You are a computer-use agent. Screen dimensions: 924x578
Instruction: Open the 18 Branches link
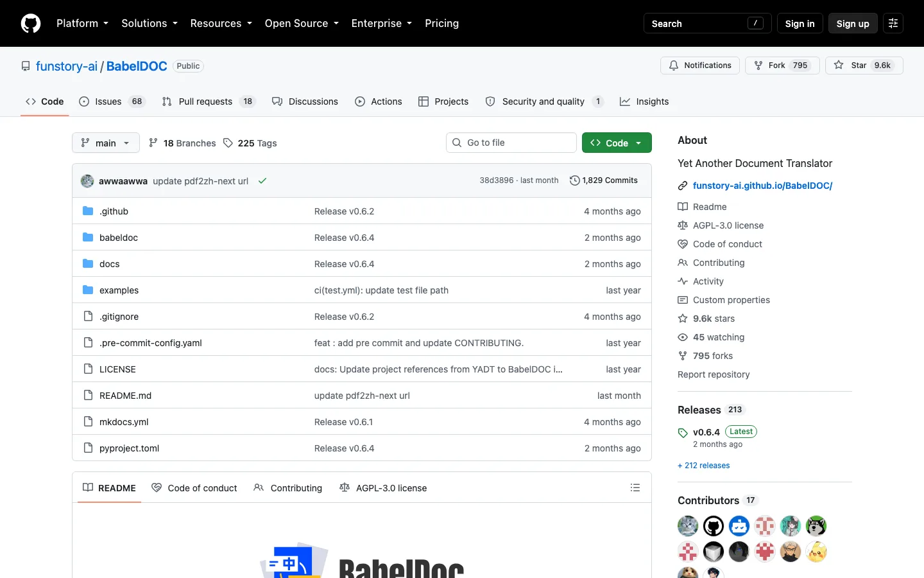(182, 143)
